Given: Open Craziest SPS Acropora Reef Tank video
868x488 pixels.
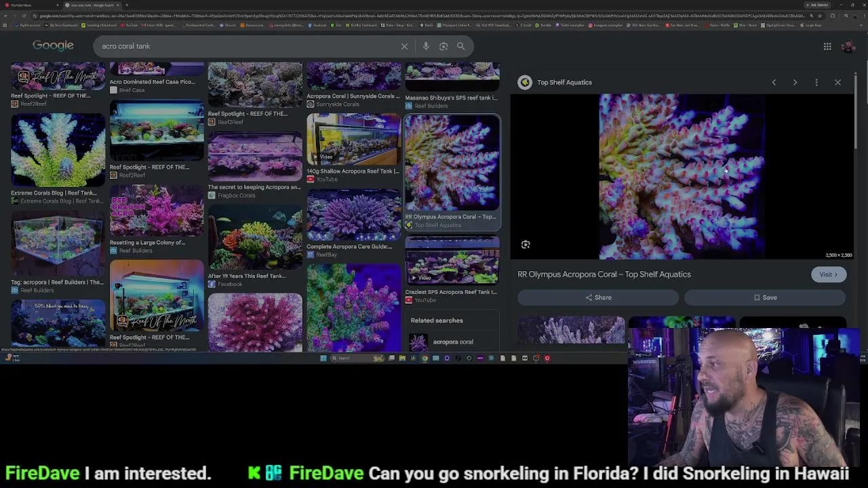Looking at the screenshot, I should click(452, 261).
